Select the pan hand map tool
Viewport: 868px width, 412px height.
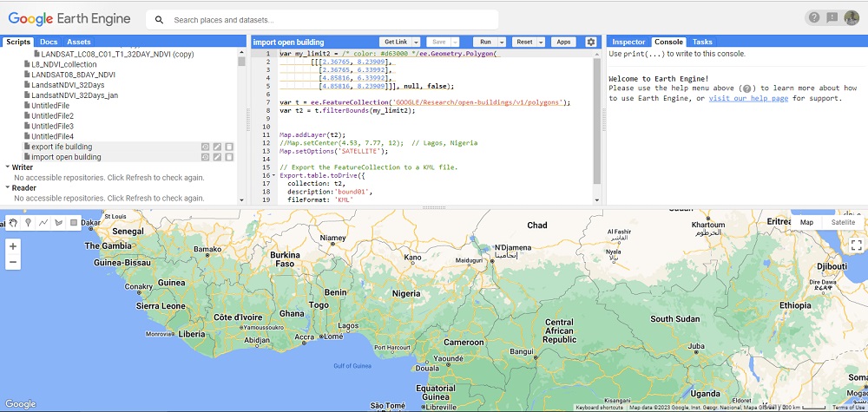13,223
